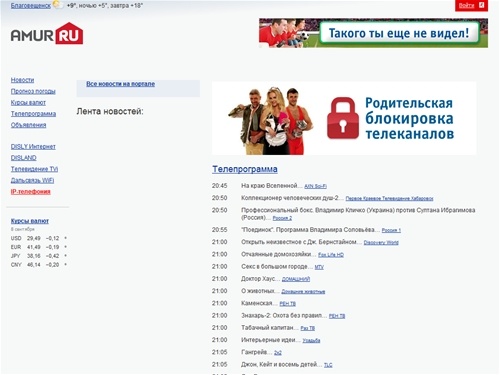Click the 8 сентября date under Курсы валют
The width and height of the screenshot is (500, 375).
(22, 229)
